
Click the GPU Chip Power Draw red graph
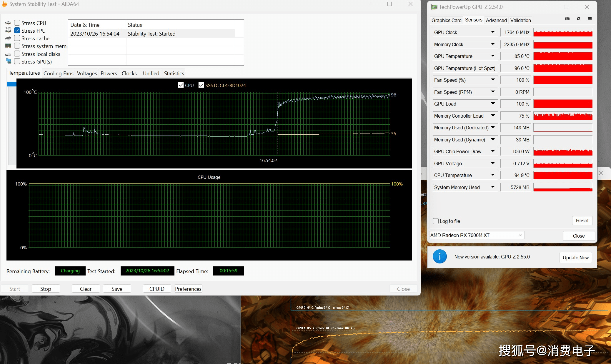coord(563,151)
